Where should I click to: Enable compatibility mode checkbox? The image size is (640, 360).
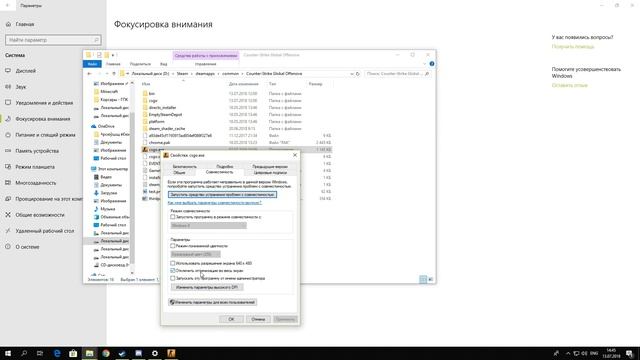173,217
